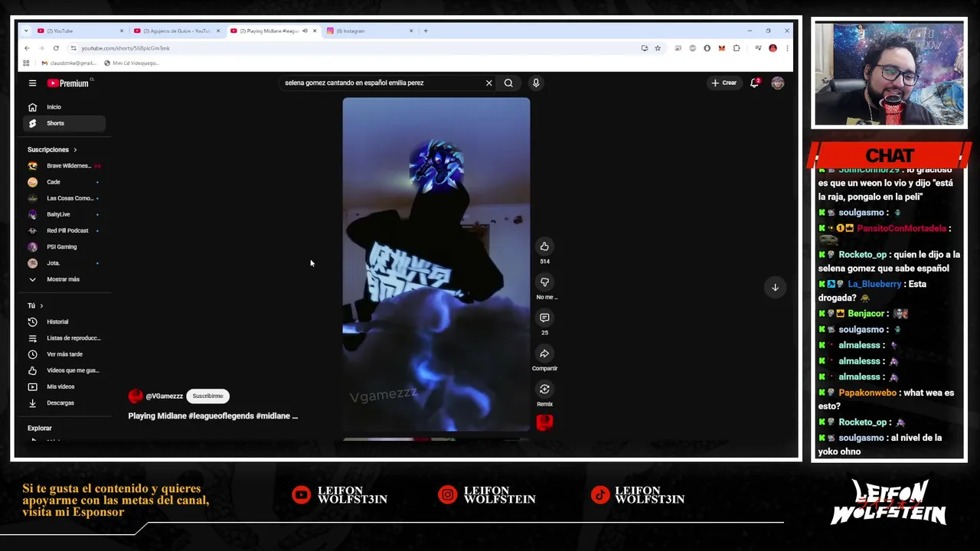Switch to Agujeros de Guión tab
The image size is (980, 551).
point(176,31)
